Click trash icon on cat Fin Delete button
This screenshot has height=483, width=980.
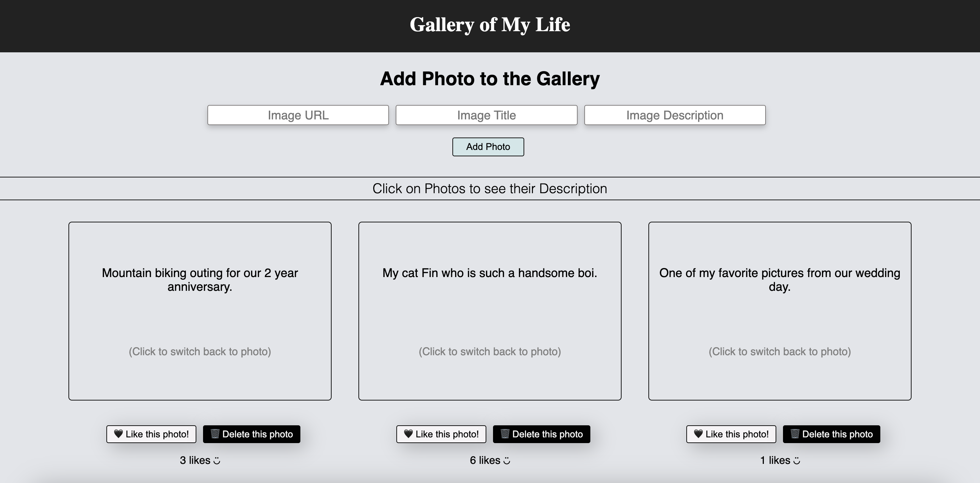click(505, 434)
